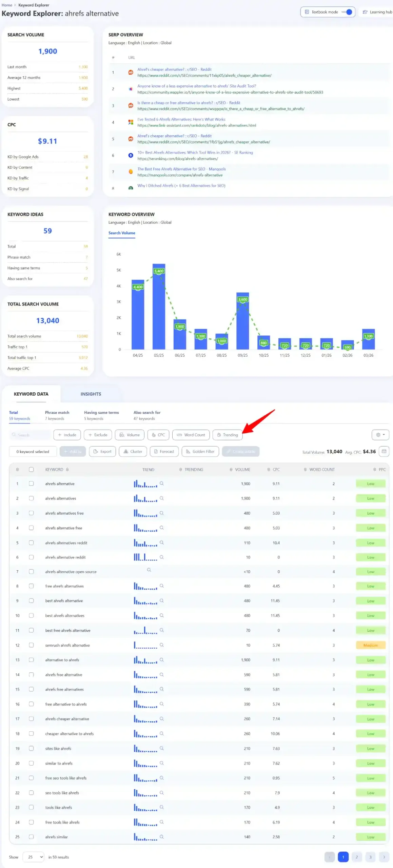The image size is (393, 868).
Task: Open the Learning hub link
Action: click(x=377, y=12)
